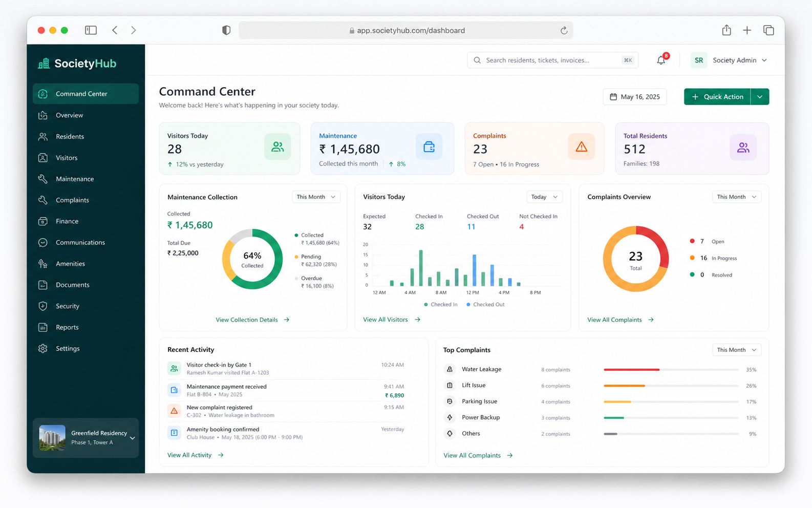
Task: Expand the Greenfield Residency society switcher
Action: [86, 438]
